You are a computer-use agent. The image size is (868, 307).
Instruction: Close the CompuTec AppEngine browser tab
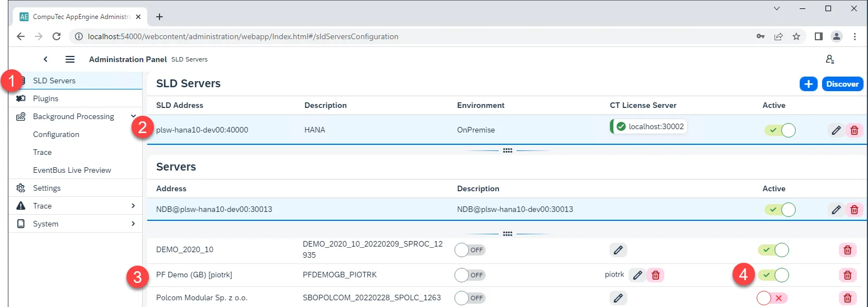coord(139,17)
